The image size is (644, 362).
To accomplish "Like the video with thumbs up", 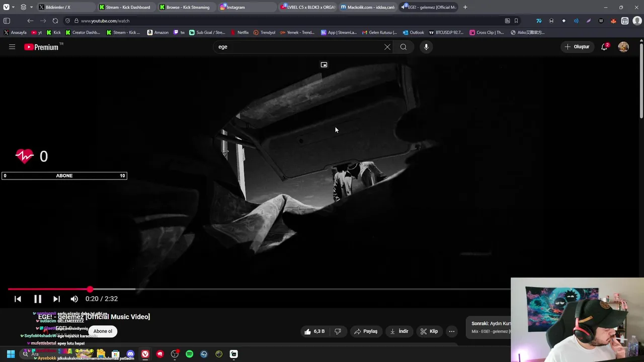I will pyautogui.click(x=314, y=331).
